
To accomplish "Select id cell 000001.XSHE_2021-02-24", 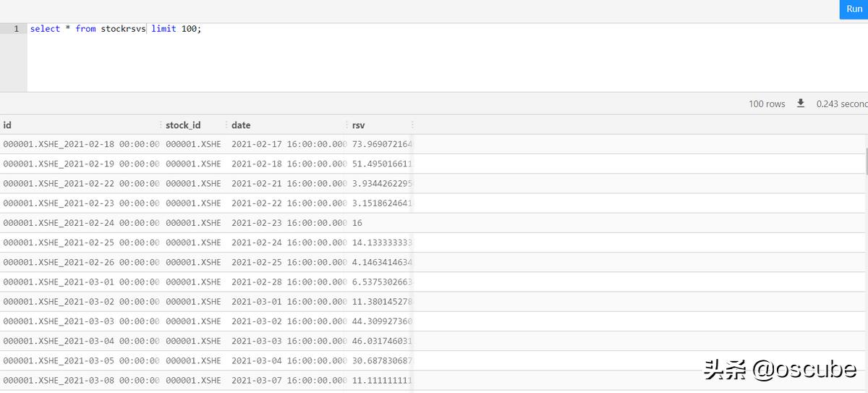I will (x=81, y=223).
